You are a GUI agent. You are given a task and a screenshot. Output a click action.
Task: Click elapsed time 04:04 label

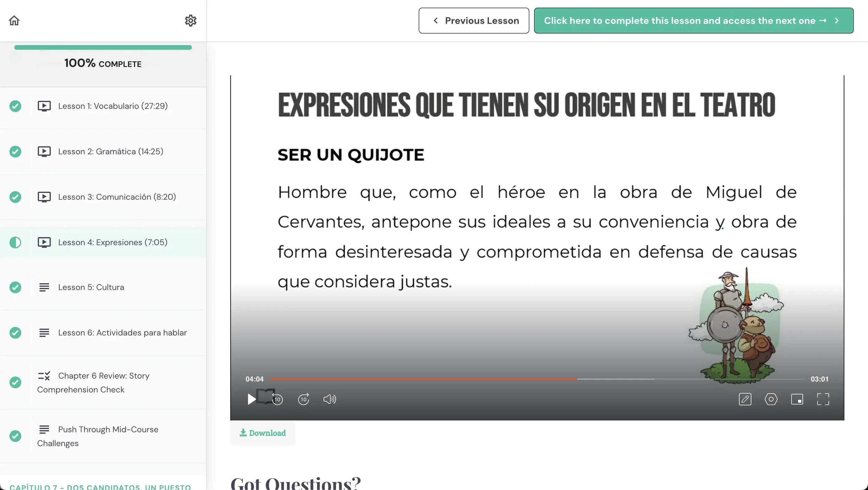(x=254, y=379)
